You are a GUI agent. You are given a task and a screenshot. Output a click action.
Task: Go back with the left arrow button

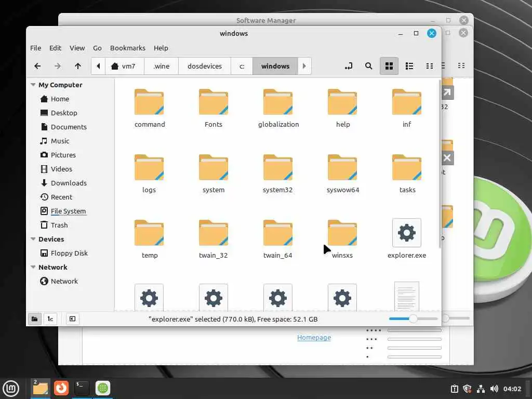pyautogui.click(x=37, y=66)
